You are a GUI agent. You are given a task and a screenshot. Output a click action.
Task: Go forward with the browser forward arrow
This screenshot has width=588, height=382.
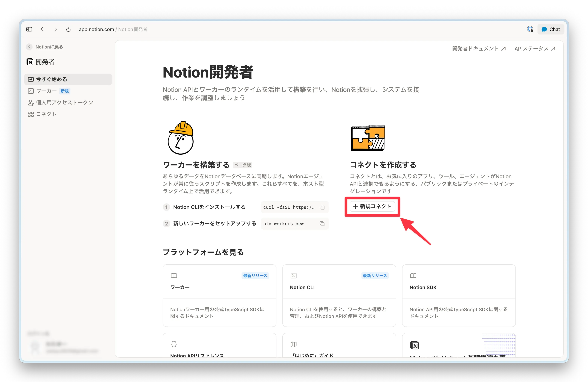click(x=55, y=29)
